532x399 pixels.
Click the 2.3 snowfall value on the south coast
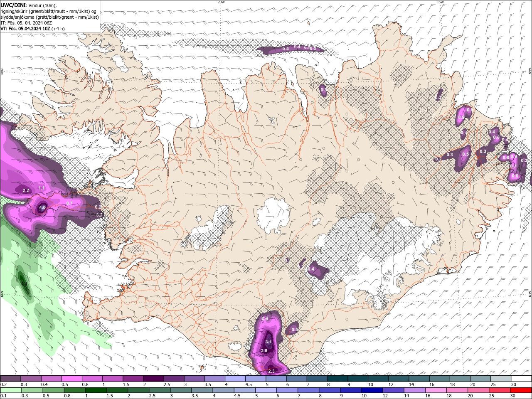pos(271,371)
